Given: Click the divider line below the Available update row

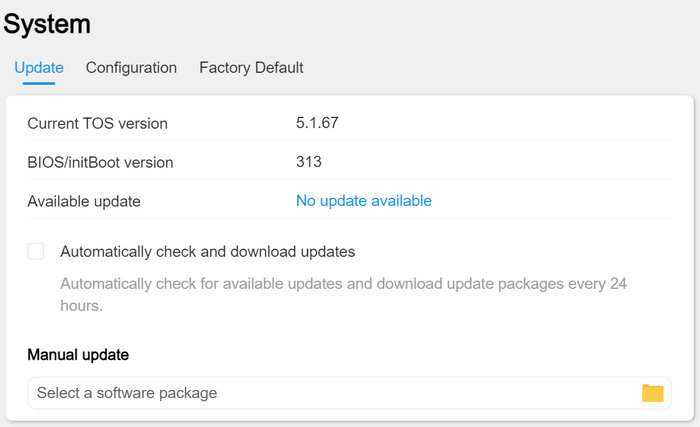Looking at the screenshot, I should pyautogui.click(x=349, y=219).
